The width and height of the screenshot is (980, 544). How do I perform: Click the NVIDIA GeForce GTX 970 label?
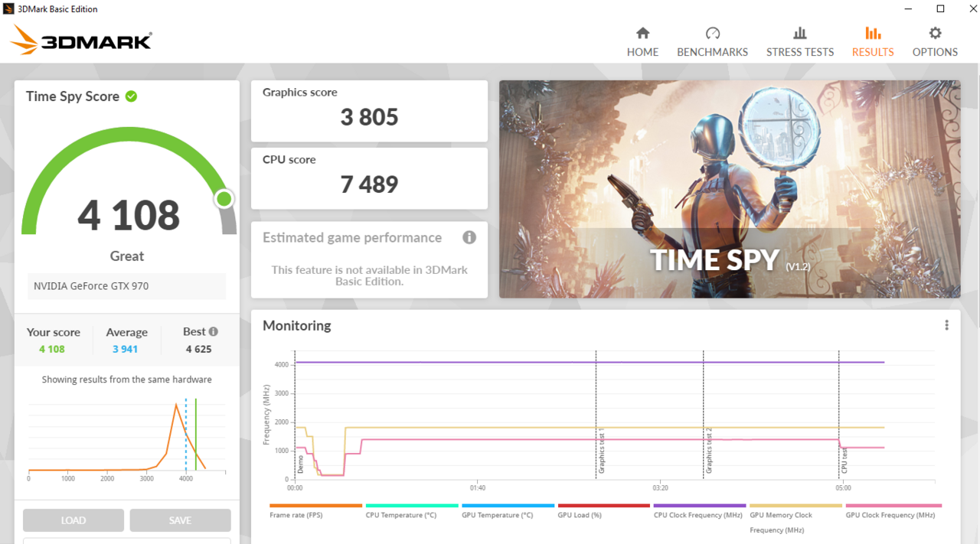click(91, 286)
